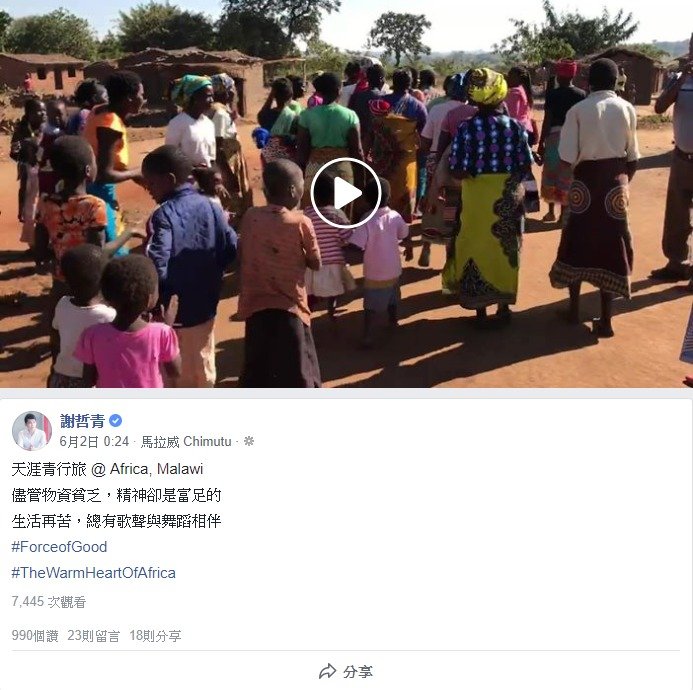Open the 謝哲青 page name link
693x690 pixels.
click(x=82, y=421)
